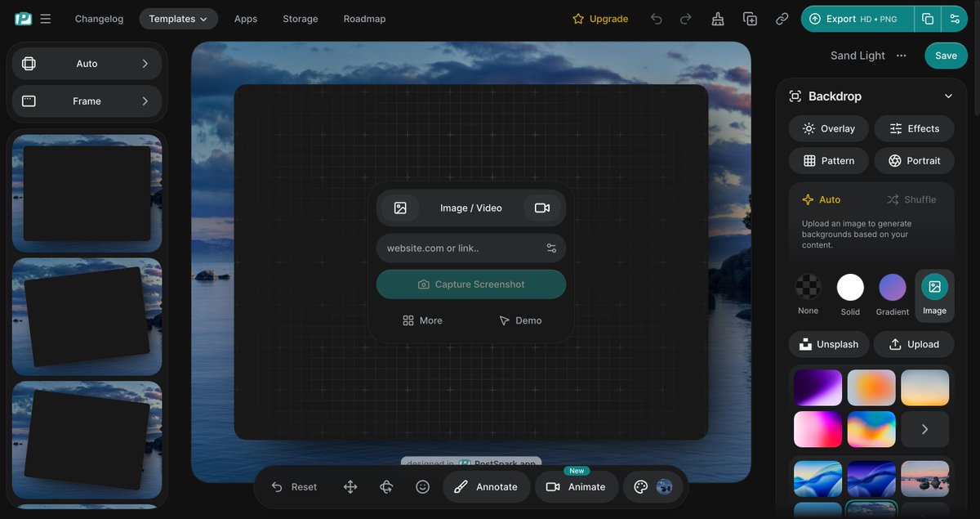Click Export HD PNG button
The image size is (980, 519).
pyautogui.click(x=857, y=19)
